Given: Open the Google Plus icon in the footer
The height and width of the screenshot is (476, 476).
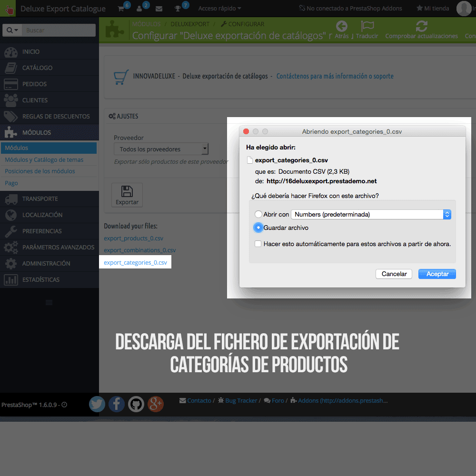Looking at the screenshot, I should [x=156, y=404].
